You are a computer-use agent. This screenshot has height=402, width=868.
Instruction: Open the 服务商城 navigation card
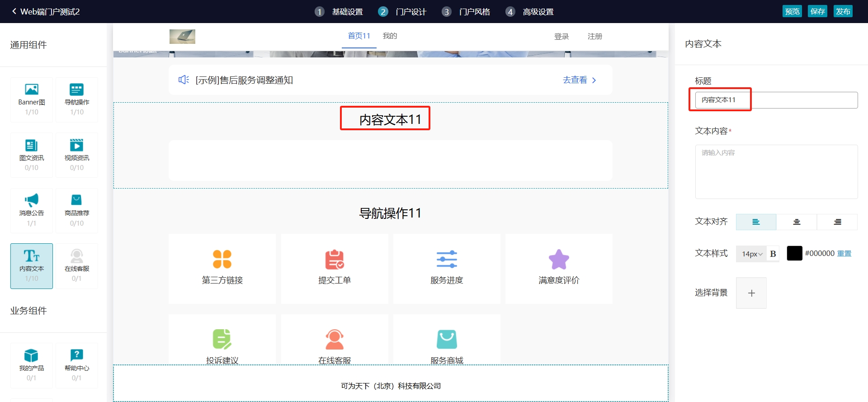tap(447, 340)
